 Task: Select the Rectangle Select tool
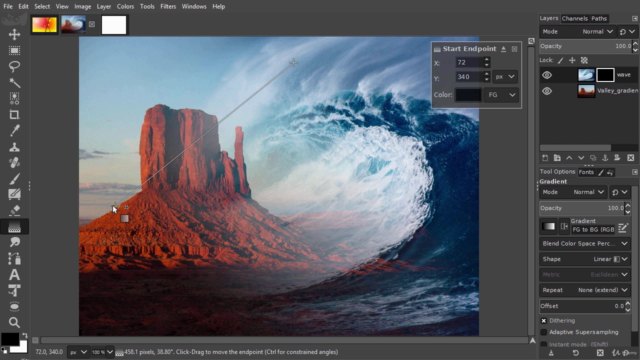click(x=14, y=51)
